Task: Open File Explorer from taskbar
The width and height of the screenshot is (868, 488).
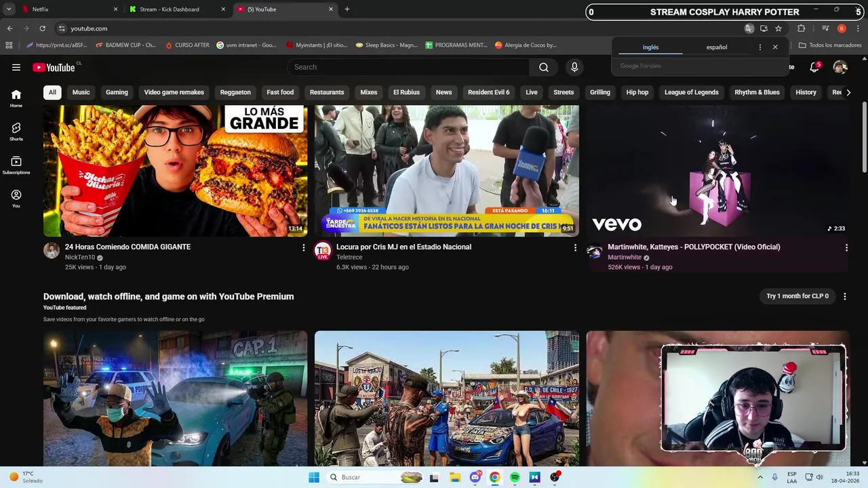Action: [455, 477]
